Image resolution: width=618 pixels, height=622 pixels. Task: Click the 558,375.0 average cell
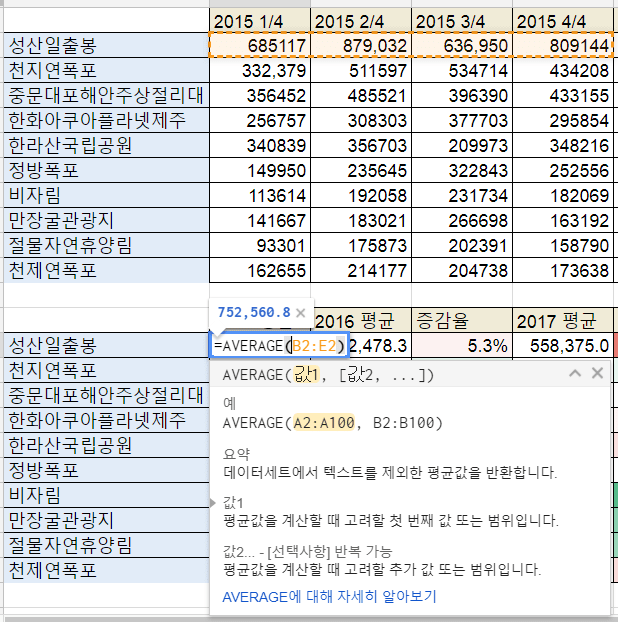click(x=563, y=346)
